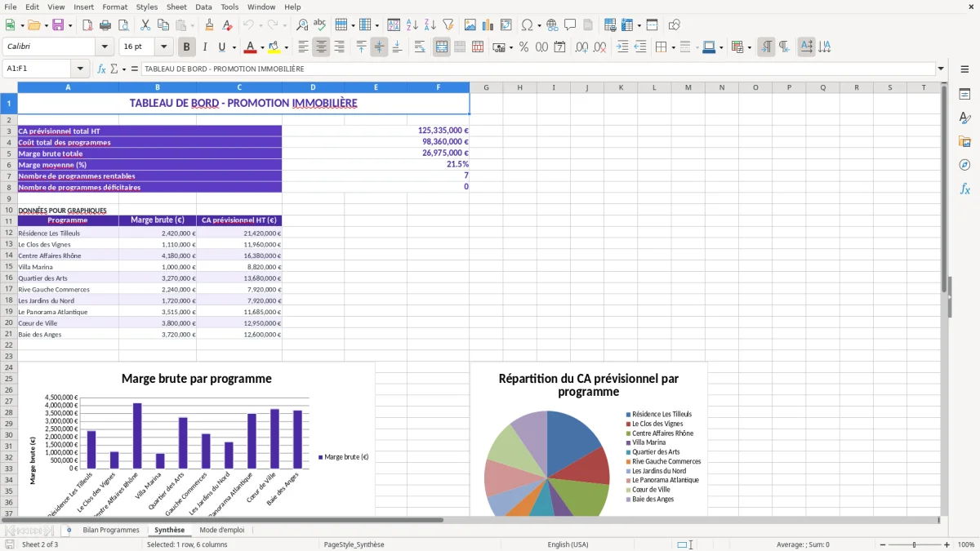The height and width of the screenshot is (551, 980).
Task: Toggle Merge and Center Cells
Action: coord(442,47)
